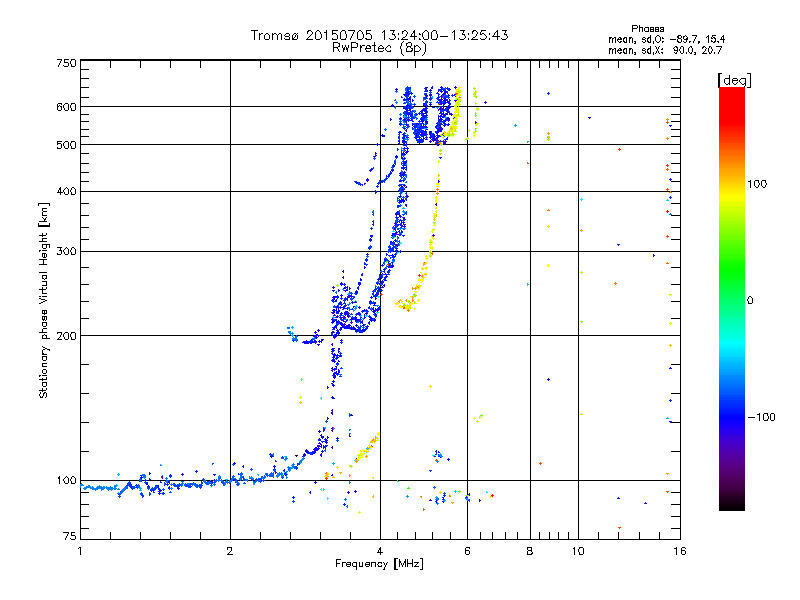The height and width of the screenshot is (600, 800).
Task: Click the y-axis tick label '200'
Action: pos(67,336)
